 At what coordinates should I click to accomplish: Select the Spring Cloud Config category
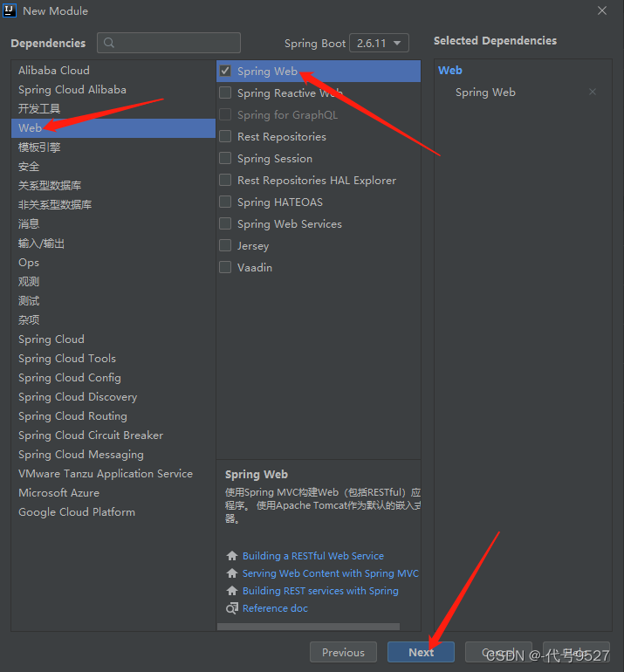tap(113, 378)
